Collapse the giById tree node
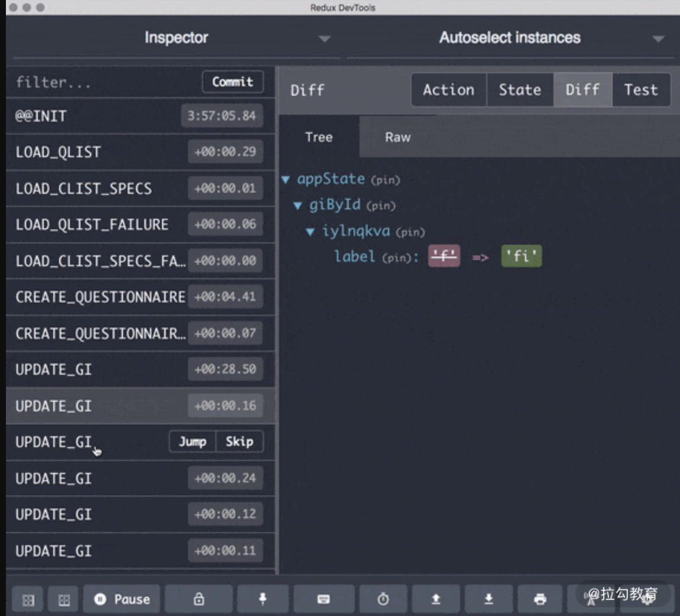Image resolution: width=680 pixels, height=616 pixels. pos(297,206)
